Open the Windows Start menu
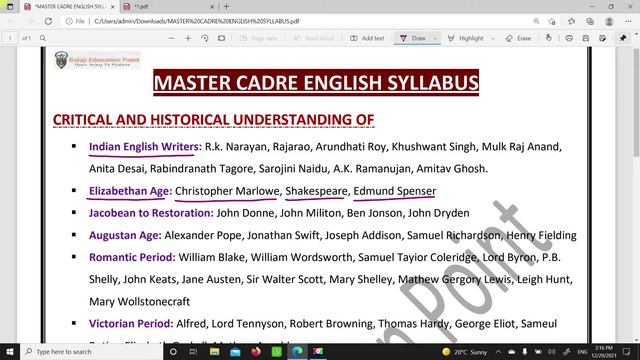 [x=10, y=351]
